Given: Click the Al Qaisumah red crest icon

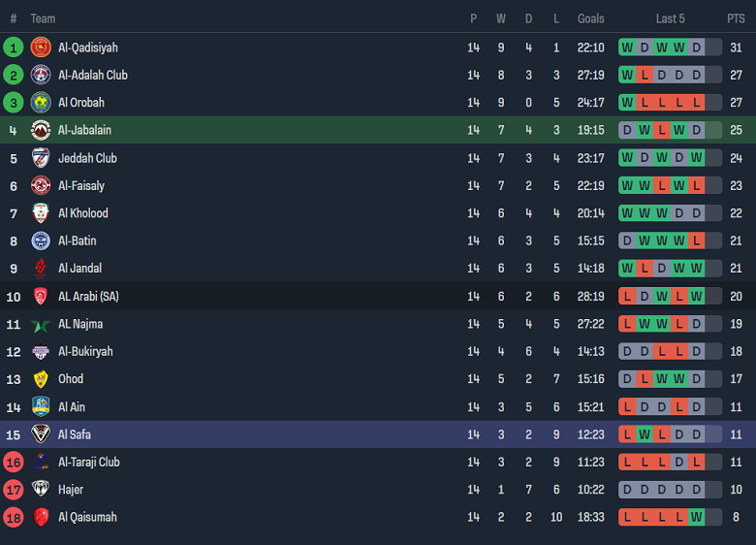Looking at the screenshot, I should click(41, 517).
